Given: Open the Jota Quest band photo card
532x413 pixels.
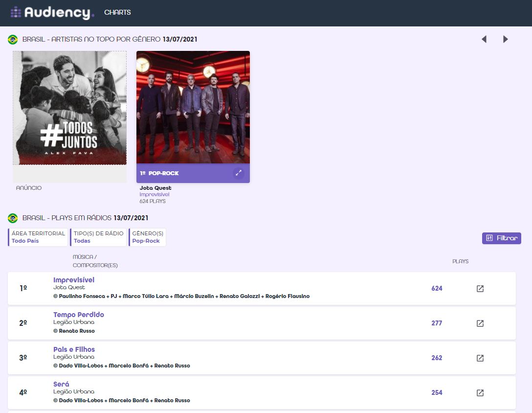Looking at the screenshot, I should pyautogui.click(x=193, y=107).
